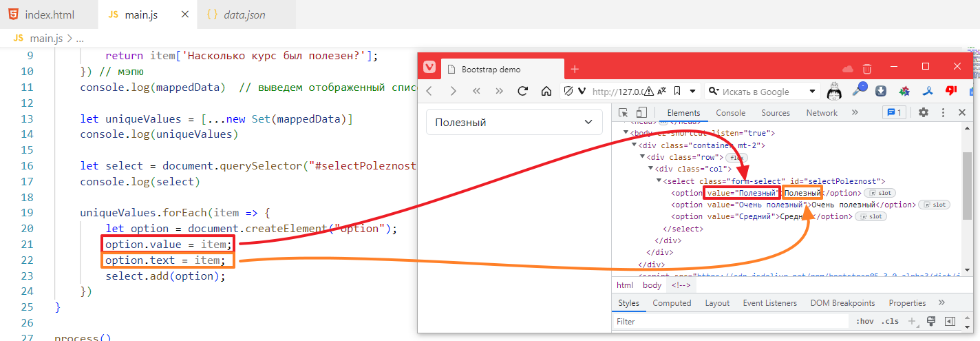Image resolution: width=980 pixels, height=341 pixels.
Task: Toggle :hov element state panel
Action: [864, 322]
